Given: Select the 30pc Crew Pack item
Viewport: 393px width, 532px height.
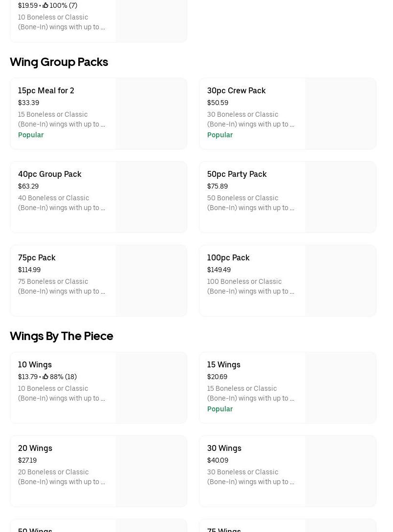Looking at the screenshot, I should click(236, 90).
